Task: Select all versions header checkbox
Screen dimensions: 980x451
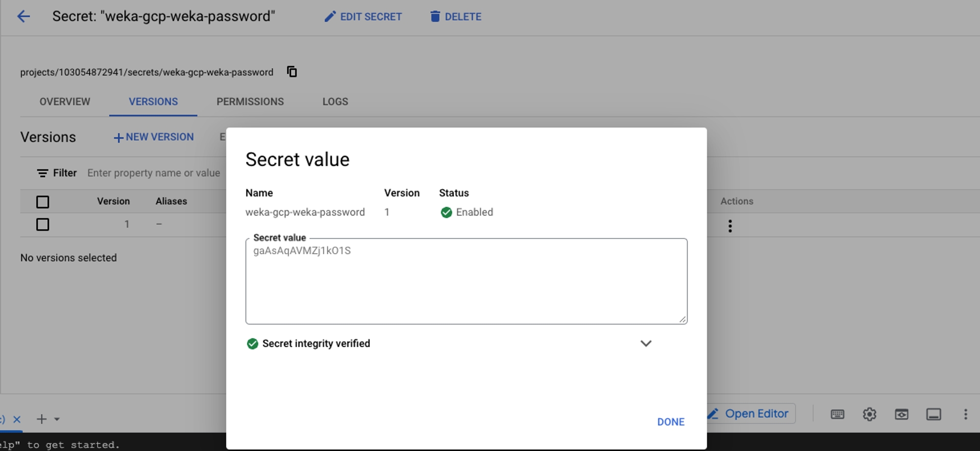Action: [x=43, y=202]
